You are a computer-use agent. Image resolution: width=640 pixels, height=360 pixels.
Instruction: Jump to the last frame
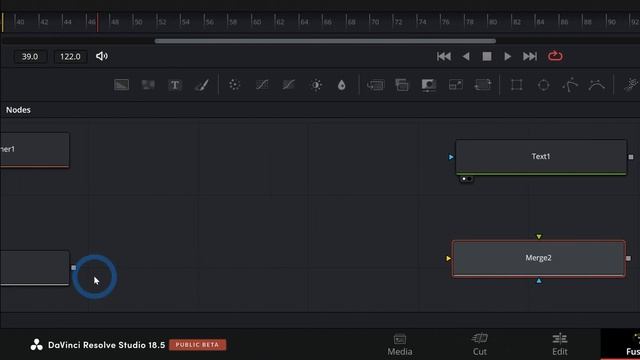pos(530,56)
